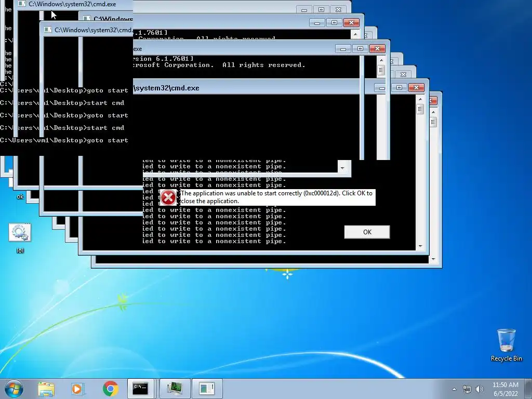Click the 'lol' label under the gear icon
Viewport: 532px width, 399px height.
tap(20, 250)
